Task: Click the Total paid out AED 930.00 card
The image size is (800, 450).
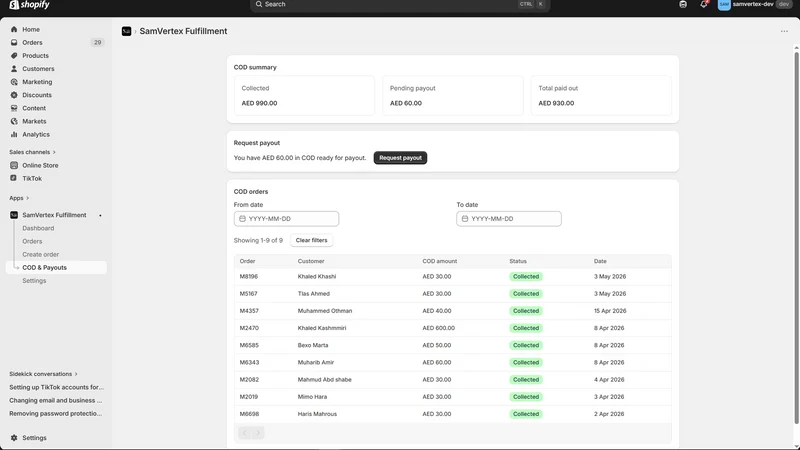Action: pos(602,95)
